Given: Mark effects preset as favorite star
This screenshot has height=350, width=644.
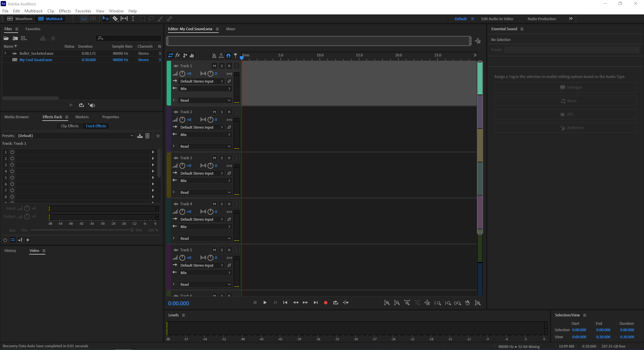Looking at the screenshot, I should [x=158, y=136].
